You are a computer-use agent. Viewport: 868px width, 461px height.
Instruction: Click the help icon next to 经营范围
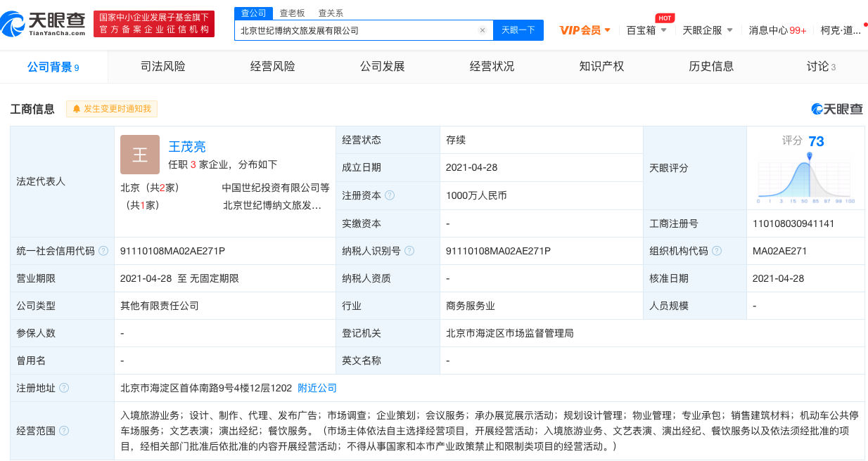coord(64,431)
